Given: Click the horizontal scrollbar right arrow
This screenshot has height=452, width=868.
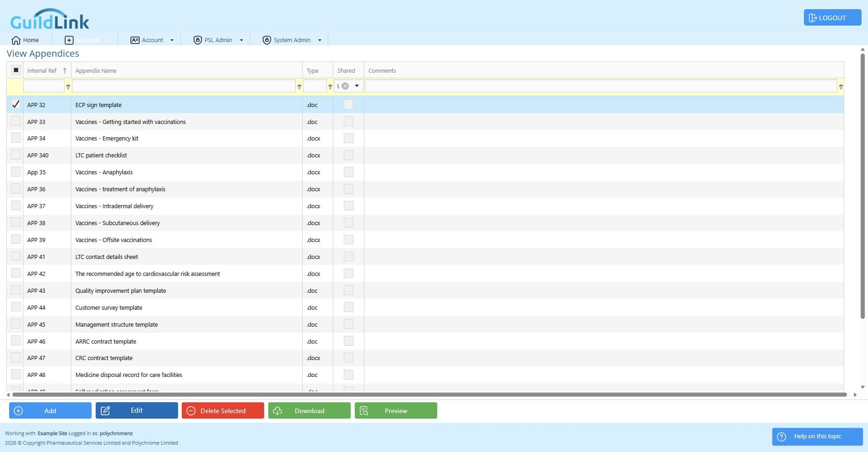Looking at the screenshot, I should click(855, 394).
